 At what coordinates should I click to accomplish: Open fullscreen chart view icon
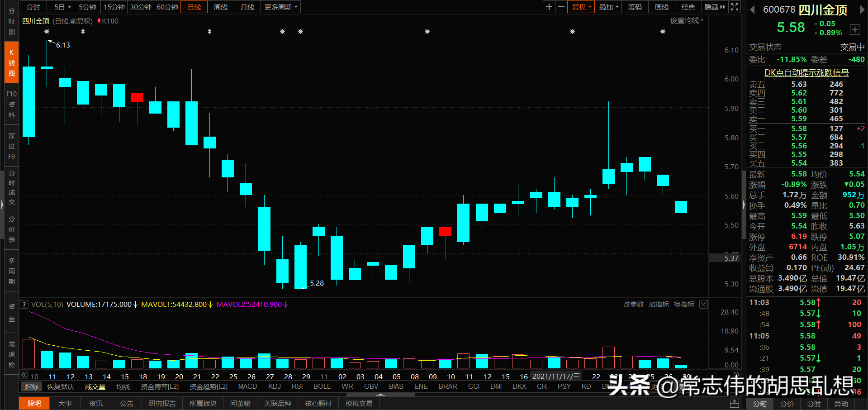(x=734, y=7)
